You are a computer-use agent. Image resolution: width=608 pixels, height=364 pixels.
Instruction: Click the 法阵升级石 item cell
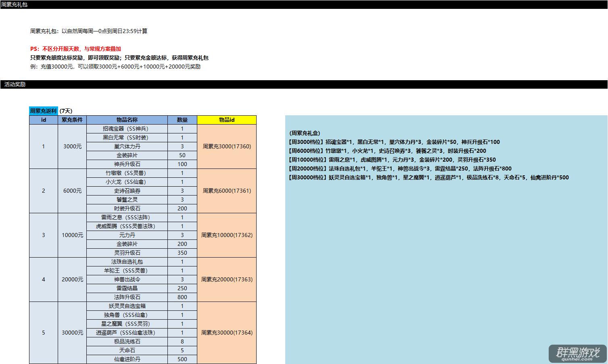pos(127,297)
